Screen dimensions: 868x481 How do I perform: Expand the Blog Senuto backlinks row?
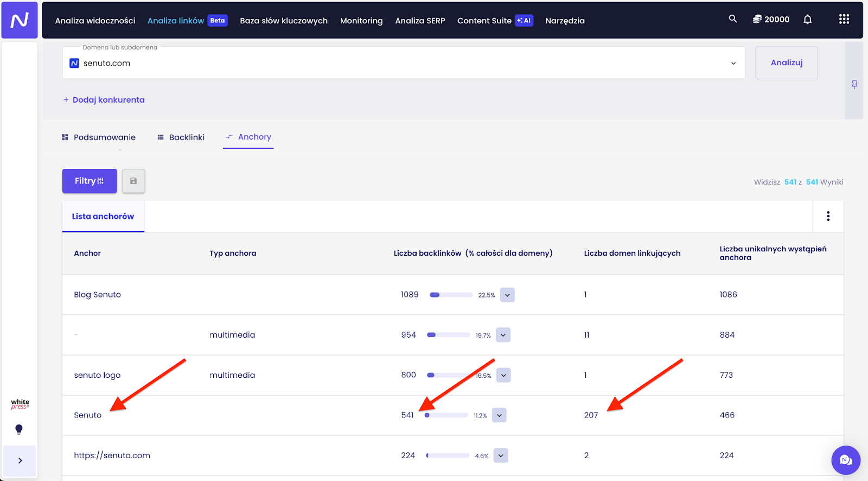(507, 295)
